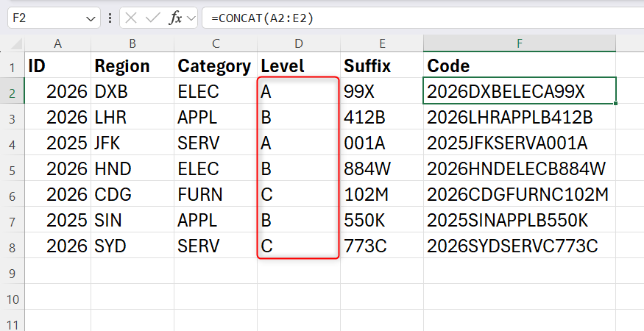Click the Suffix header cell

(x=382, y=65)
